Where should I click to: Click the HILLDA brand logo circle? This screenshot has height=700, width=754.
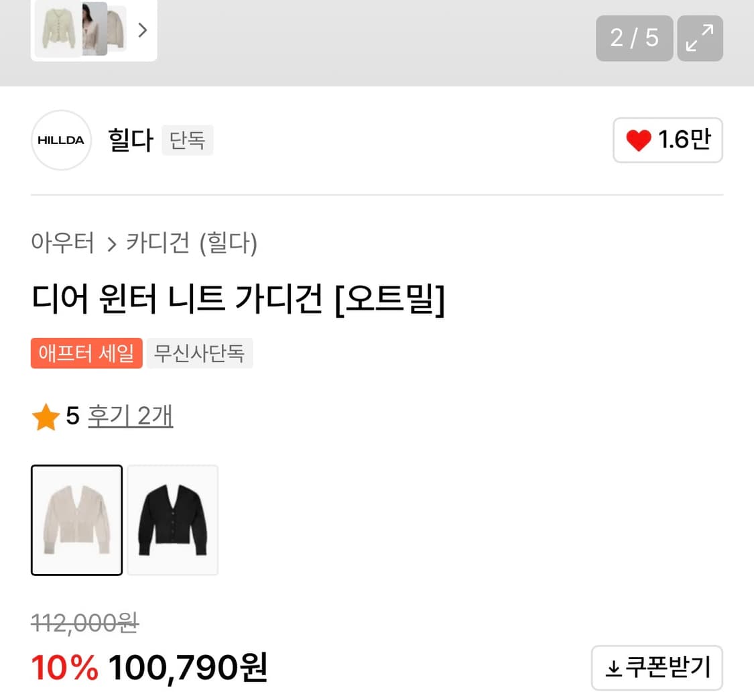[x=61, y=140]
